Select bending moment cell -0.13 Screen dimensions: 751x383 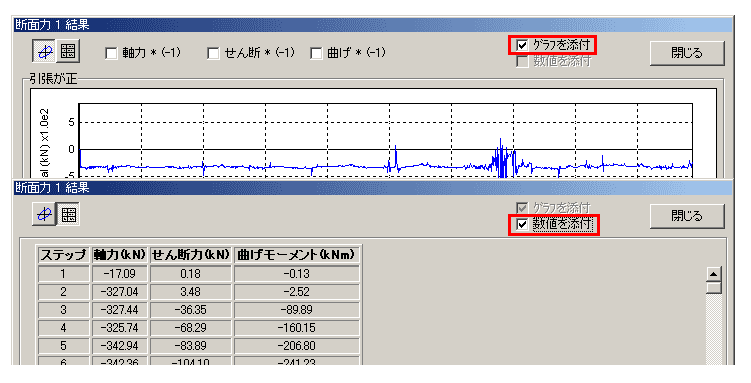click(x=296, y=274)
